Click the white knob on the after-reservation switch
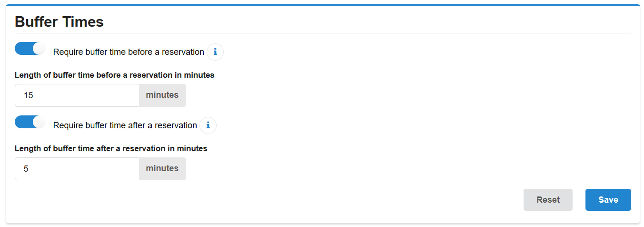The image size is (644, 227). [x=39, y=122]
